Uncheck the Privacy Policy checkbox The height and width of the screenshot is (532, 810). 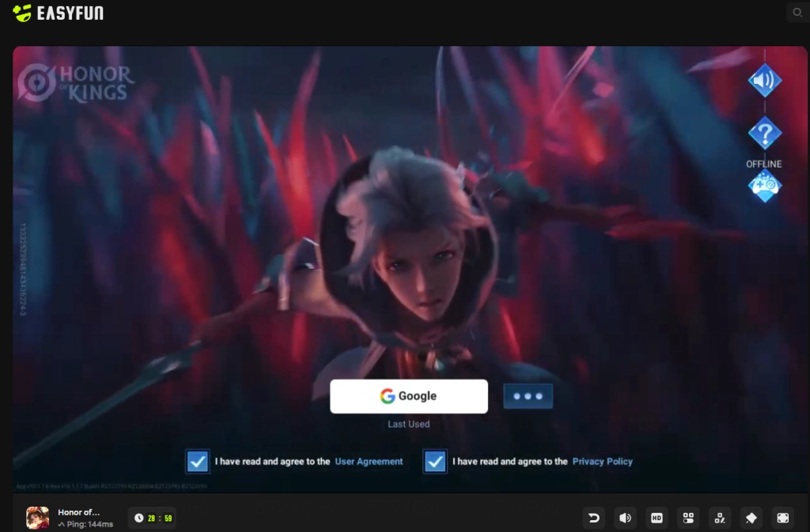(435, 462)
